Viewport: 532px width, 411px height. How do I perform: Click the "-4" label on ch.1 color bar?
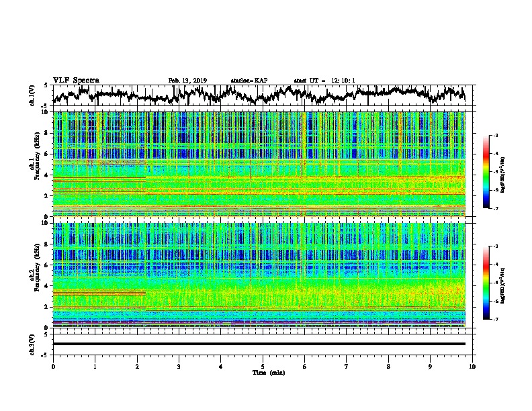(x=495, y=154)
